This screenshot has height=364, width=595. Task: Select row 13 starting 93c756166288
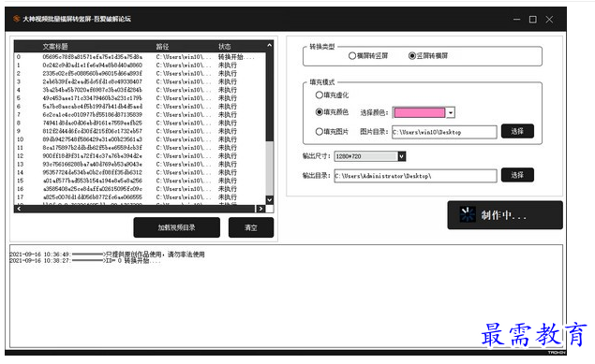(x=140, y=164)
